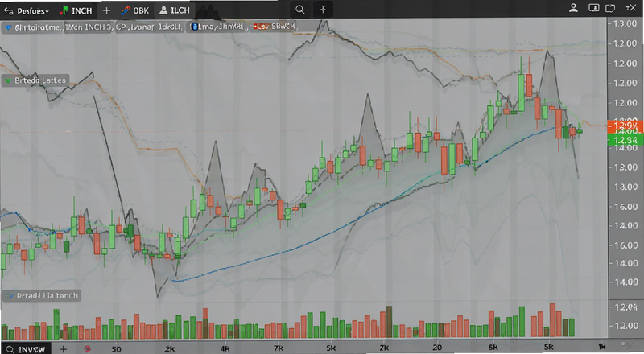Open the ILCH tab
644x354 pixels.
click(x=175, y=10)
